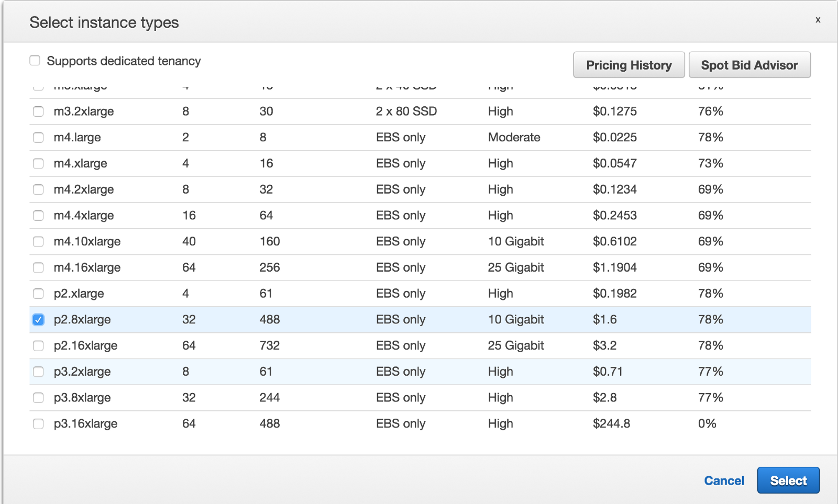Click the p3.16xlarge instance name

pyautogui.click(x=85, y=424)
